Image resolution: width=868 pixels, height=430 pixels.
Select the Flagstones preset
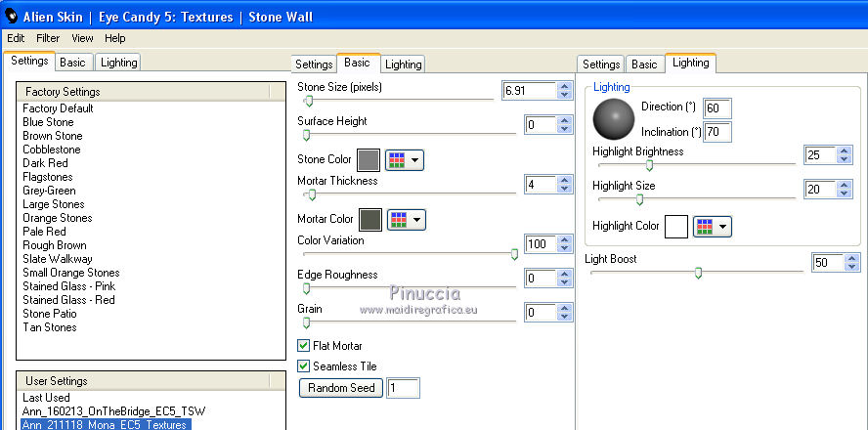click(x=48, y=177)
